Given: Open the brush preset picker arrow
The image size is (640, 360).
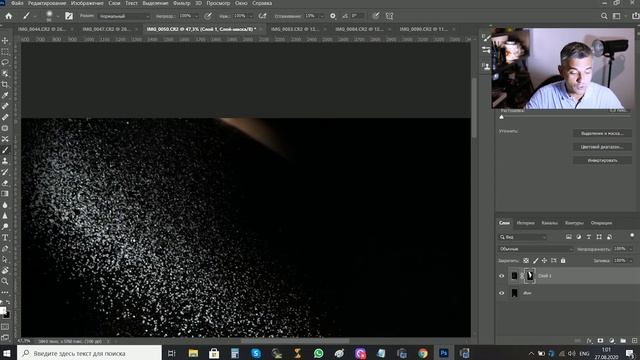Looking at the screenshot, I should (x=58, y=16).
